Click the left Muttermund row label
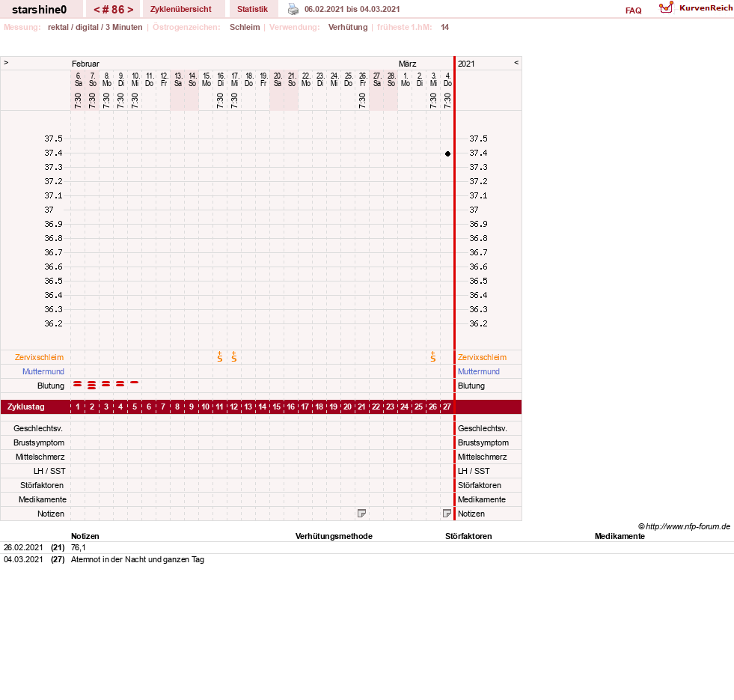Screen dimensions: 734x700 coord(43,371)
